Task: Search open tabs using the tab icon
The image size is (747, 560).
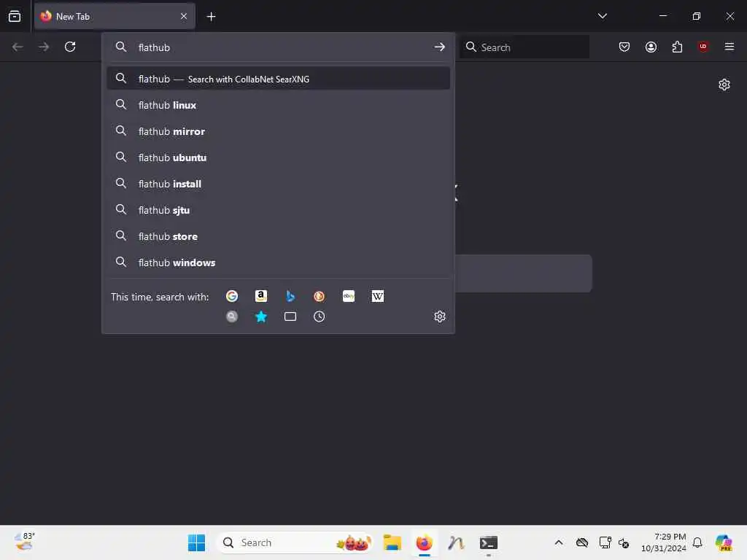Action: [x=290, y=316]
